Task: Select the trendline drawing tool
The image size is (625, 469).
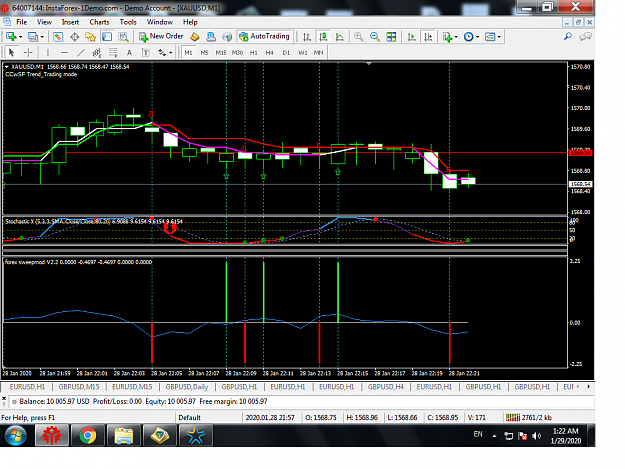Action: [x=81, y=52]
